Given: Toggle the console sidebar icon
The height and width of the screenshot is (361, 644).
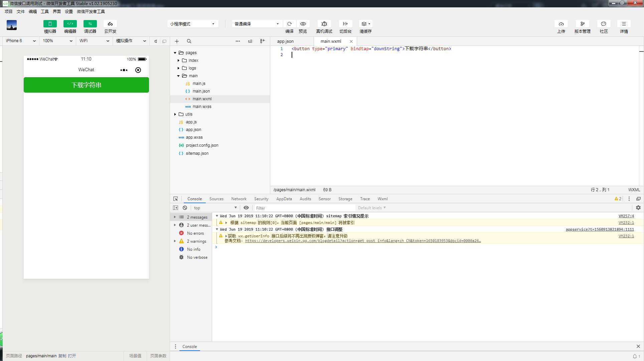Looking at the screenshot, I should (176, 208).
